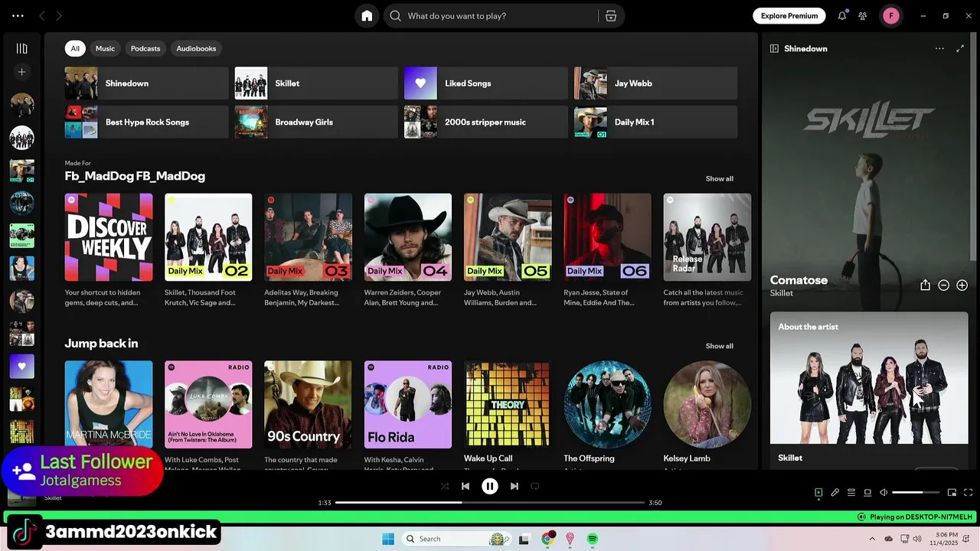Pause the currently playing song
The image size is (980, 551).
tap(490, 486)
